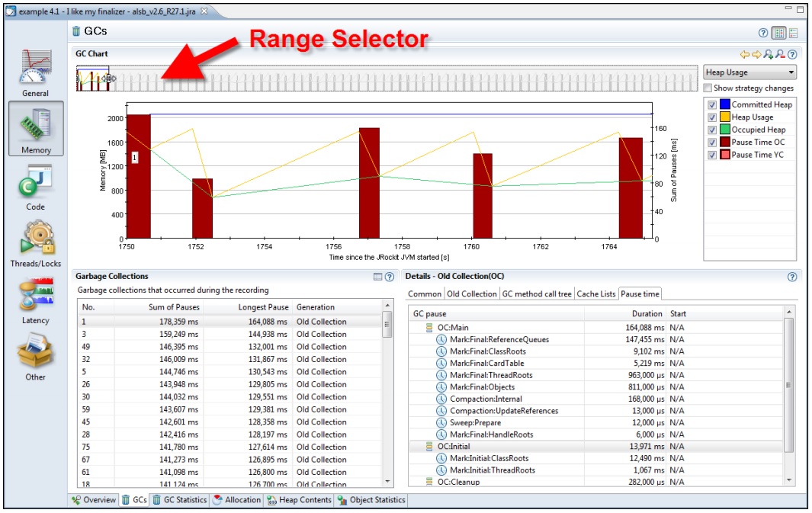
Task: Open the Heap Contents tab
Action: point(299,500)
